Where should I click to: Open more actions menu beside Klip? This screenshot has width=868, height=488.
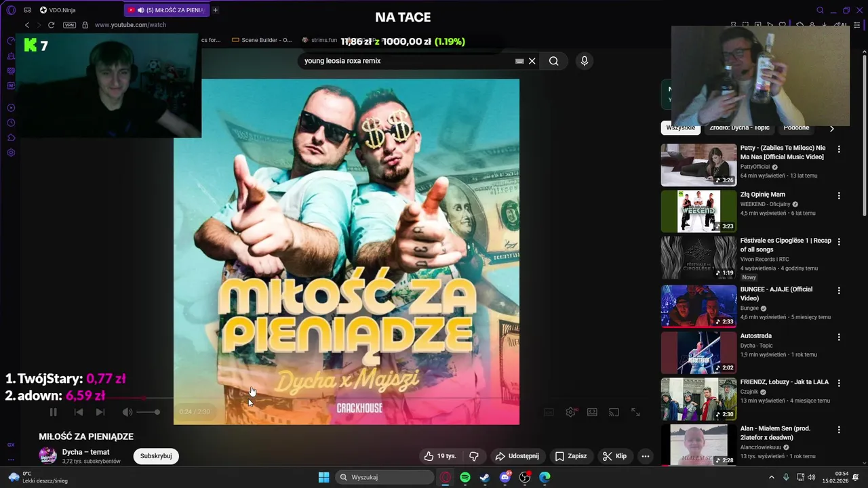coord(646,456)
